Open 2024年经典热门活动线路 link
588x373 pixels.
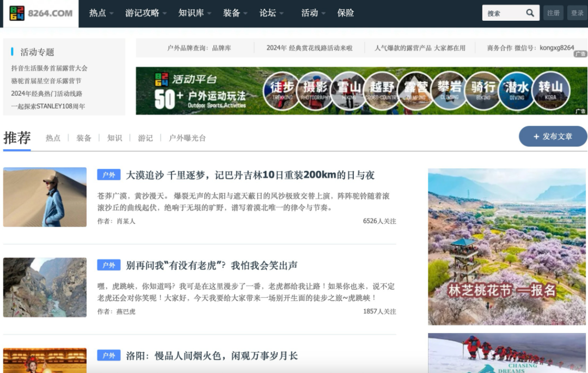(x=46, y=94)
